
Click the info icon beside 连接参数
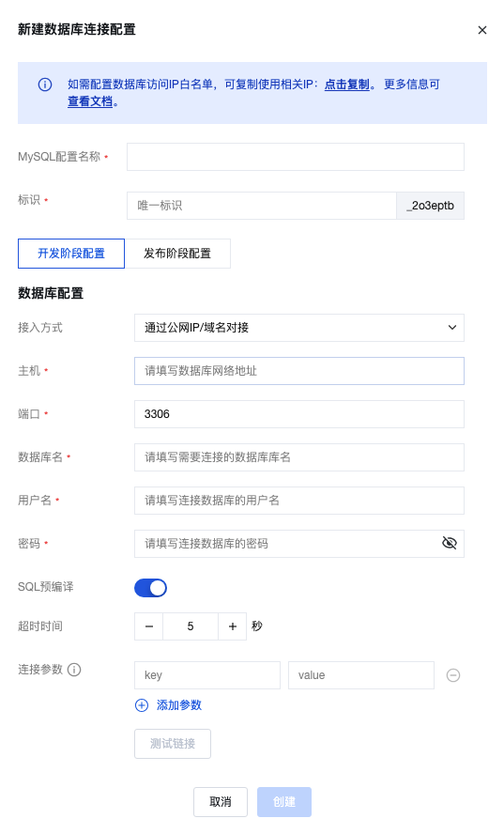pos(74,670)
